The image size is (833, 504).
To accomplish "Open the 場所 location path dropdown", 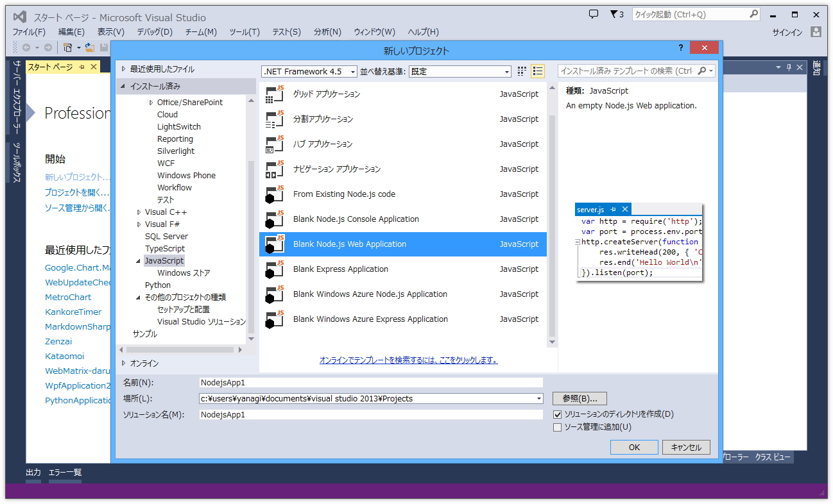I will tap(539, 399).
